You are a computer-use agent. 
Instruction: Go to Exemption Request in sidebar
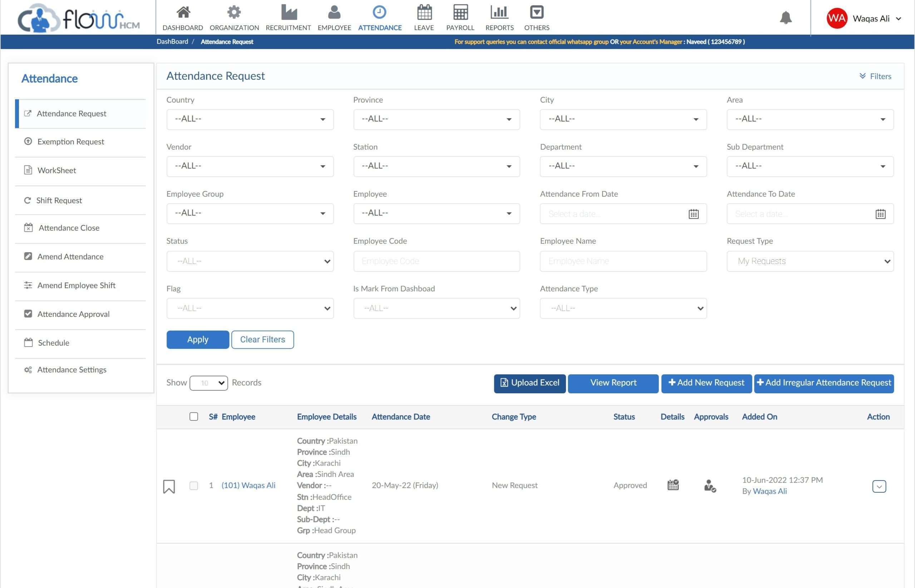pyautogui.click(x=81, y=142)
